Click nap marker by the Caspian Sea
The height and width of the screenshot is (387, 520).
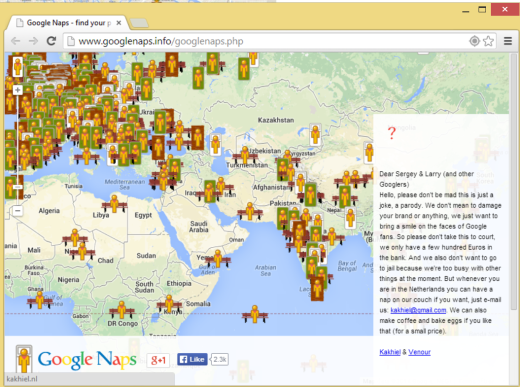(216, 145)
